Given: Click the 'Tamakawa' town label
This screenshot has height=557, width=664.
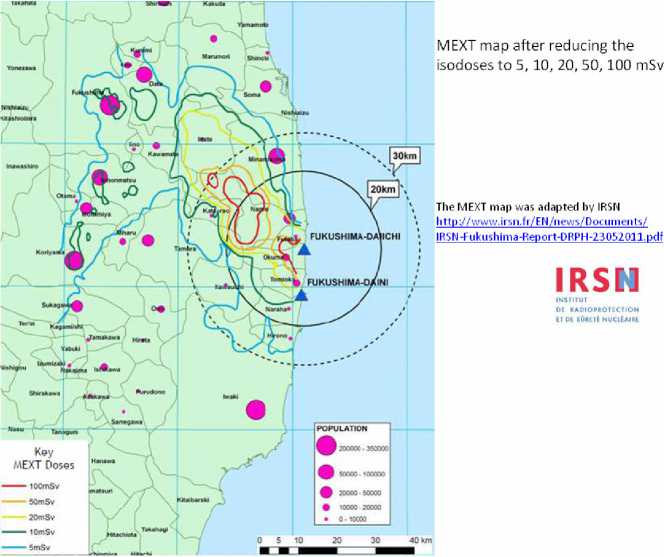Looking at the screenshot, I should pyautogui.click(x=105, y=338).
